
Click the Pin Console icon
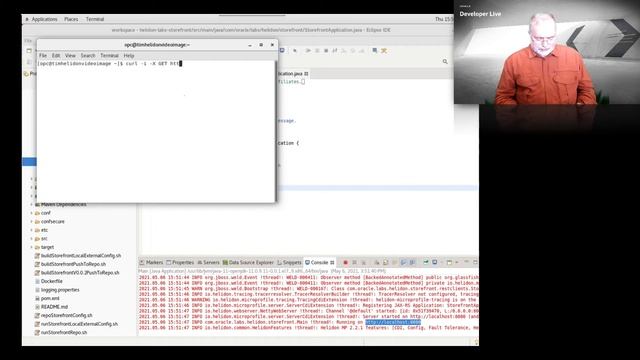click(426, 262)
